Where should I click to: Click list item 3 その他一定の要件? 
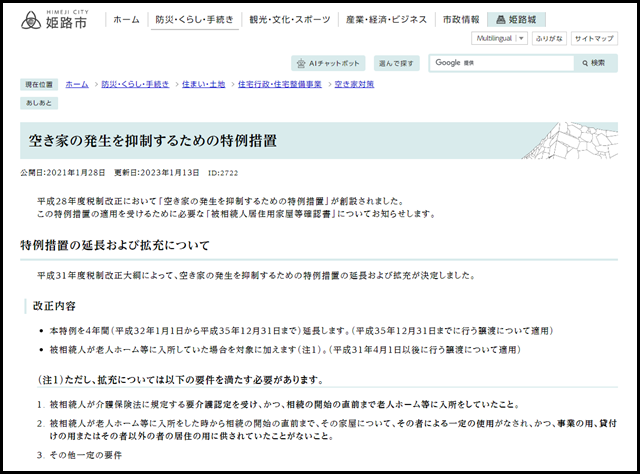(x=86, y=455)
